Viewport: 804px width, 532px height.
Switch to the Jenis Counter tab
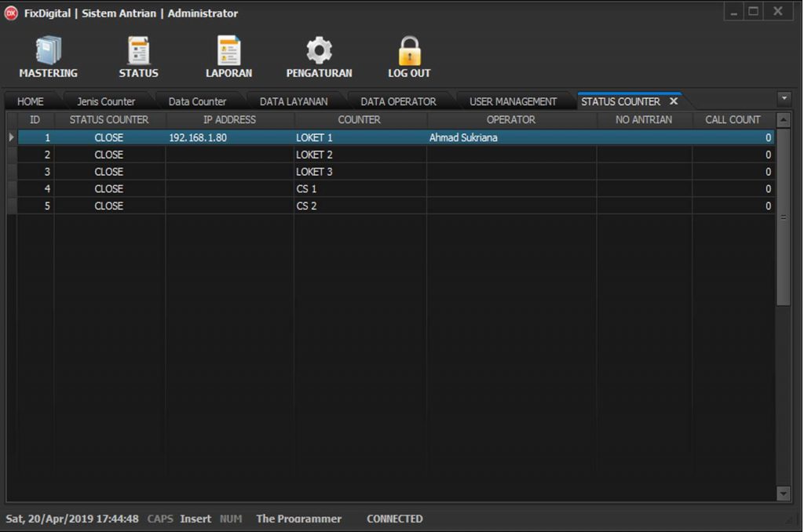(x=106, y=101)
